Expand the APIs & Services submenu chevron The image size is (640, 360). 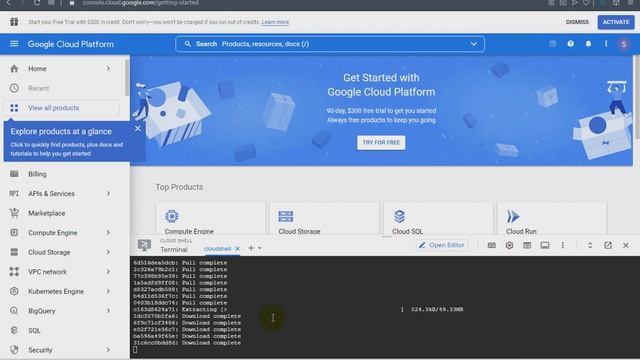(x=108, y=193)
